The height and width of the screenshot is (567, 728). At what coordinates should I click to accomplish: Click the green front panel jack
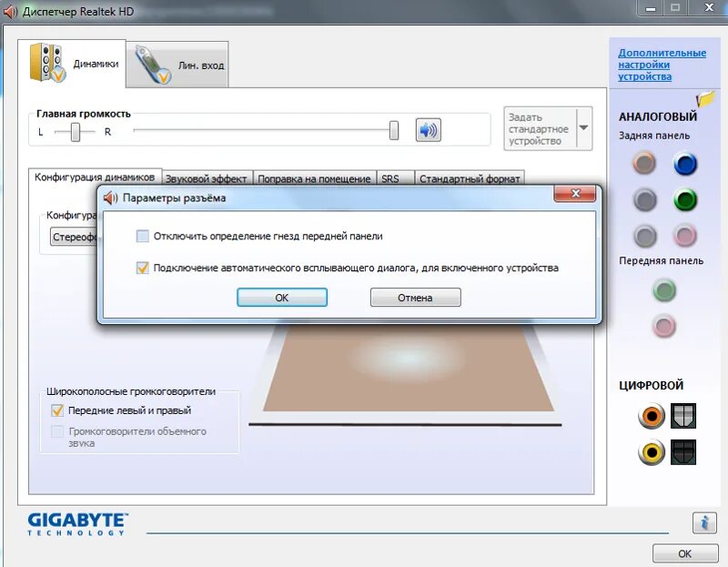click(x=664, y=290)
